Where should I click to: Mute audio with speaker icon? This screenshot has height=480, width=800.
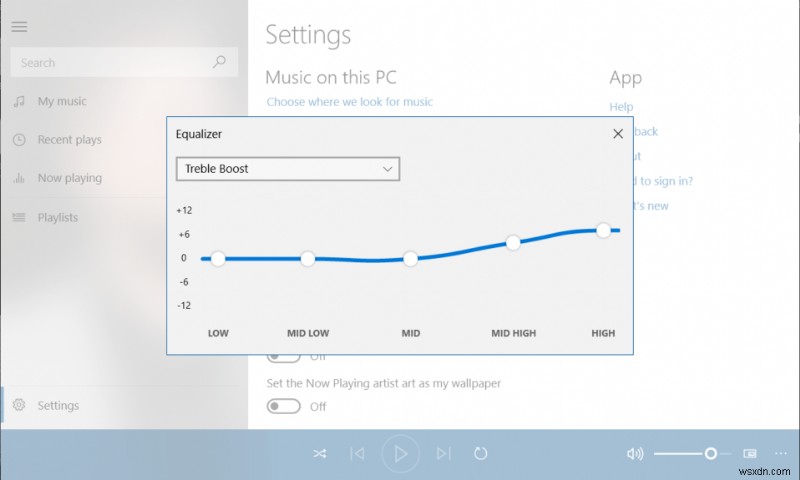click(x=635, y=453)
